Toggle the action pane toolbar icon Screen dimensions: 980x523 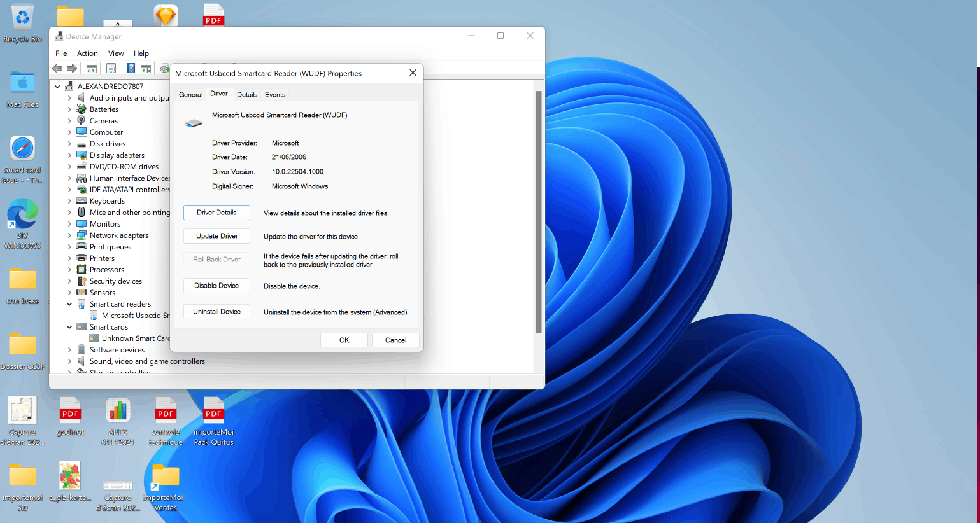point(146,69)
